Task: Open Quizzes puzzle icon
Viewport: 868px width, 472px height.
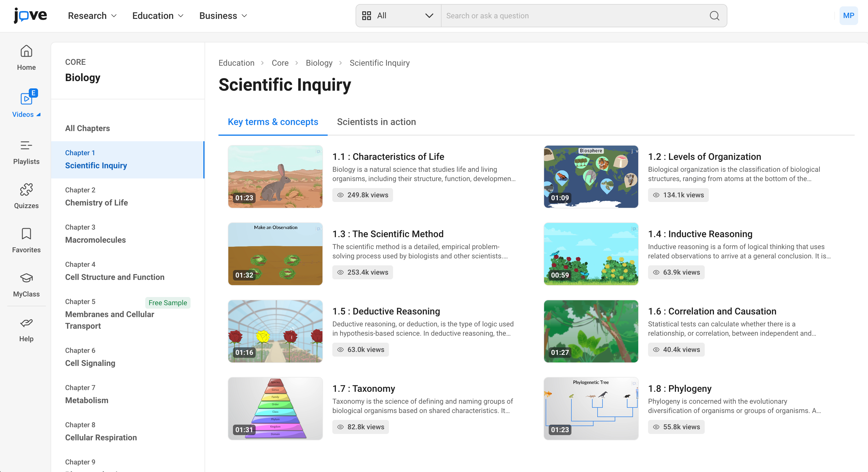Action: [x=26, y=189]
